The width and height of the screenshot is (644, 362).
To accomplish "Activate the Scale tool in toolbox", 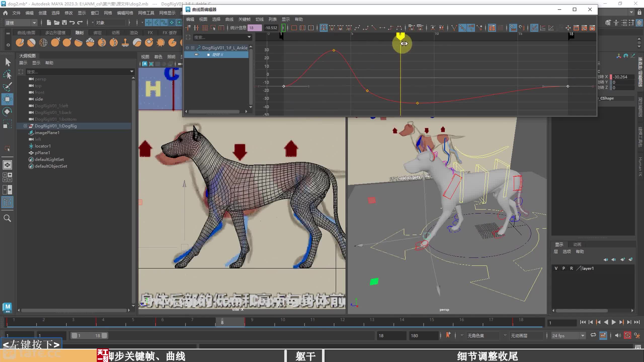I will point(8,124).
